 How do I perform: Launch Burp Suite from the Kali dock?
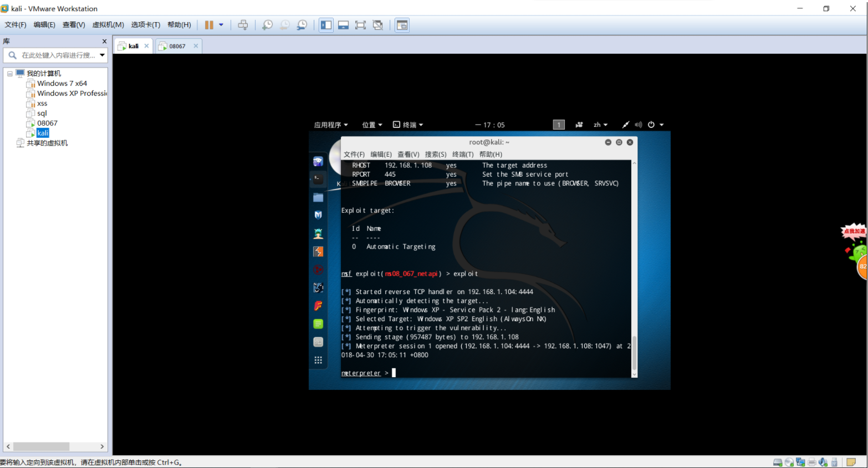point(318,251)
